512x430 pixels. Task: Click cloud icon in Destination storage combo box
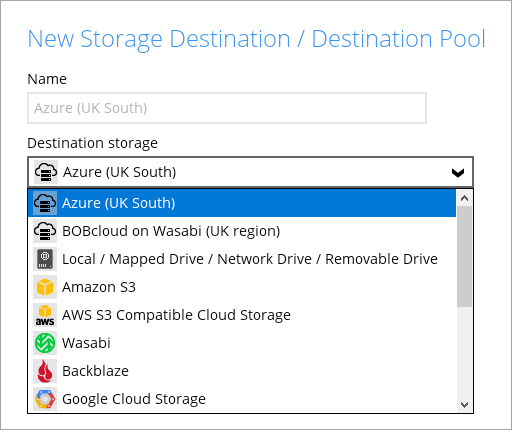46,172
